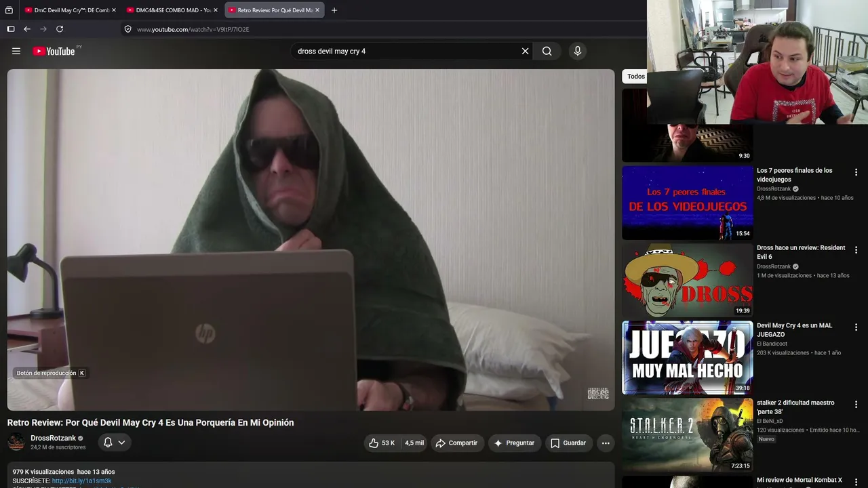Go back with the browser back arrow
The image size is (868, 488).
(x=27, y=29)
